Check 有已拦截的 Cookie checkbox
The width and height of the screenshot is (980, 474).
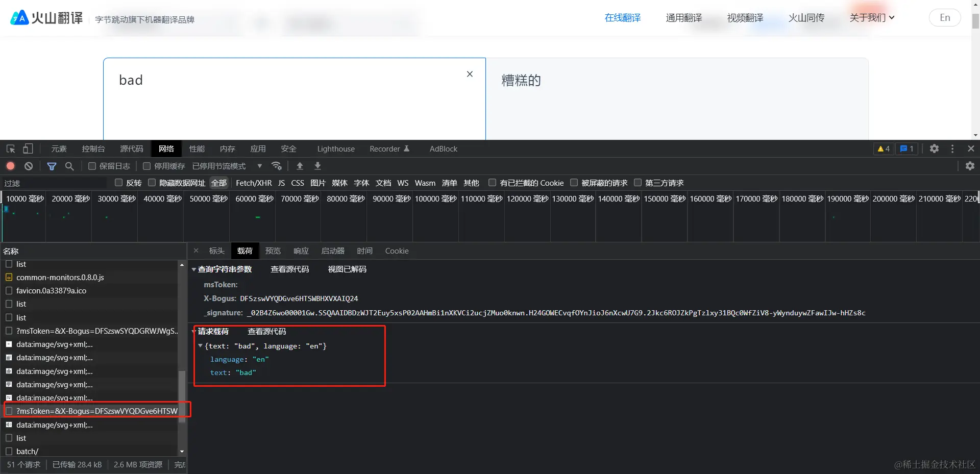point(492,183)
